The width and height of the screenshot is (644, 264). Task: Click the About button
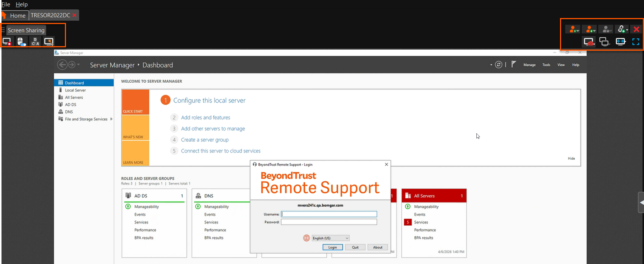pyautogui.click(x=378, y=247)
